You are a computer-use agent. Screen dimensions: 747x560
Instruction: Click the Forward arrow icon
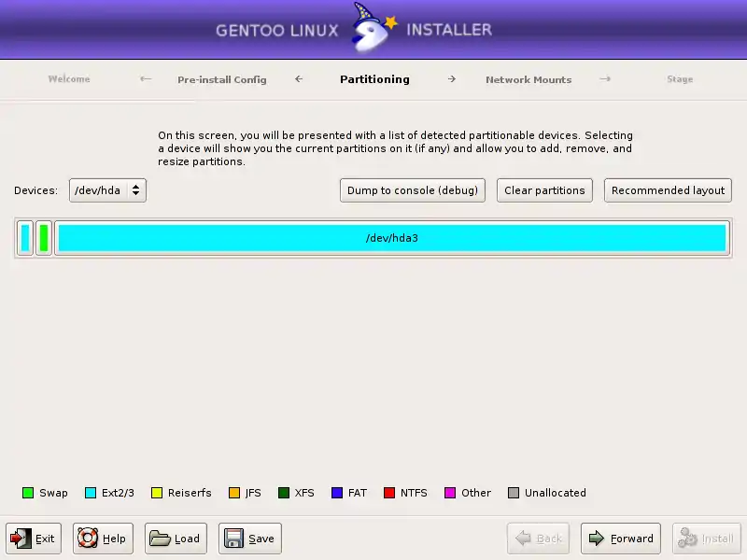coord(597,539)
